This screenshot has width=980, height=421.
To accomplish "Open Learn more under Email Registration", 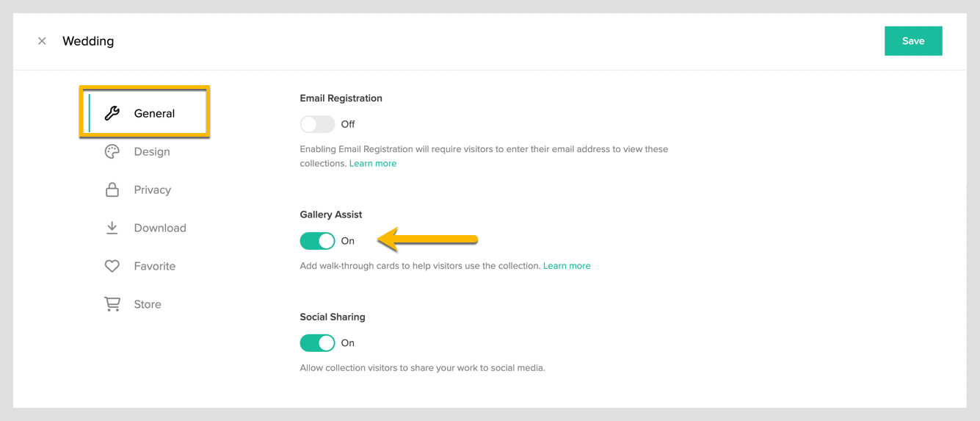I will tap(373, 164).
